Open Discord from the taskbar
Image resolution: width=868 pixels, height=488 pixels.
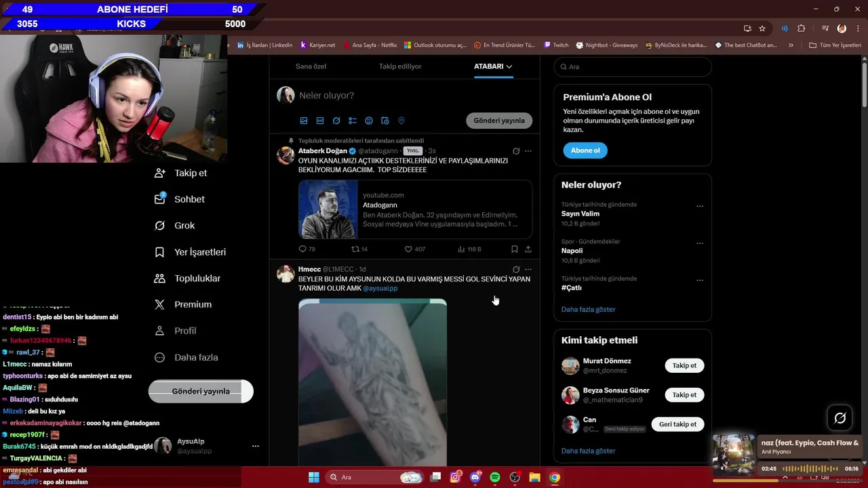coord(475,477)
